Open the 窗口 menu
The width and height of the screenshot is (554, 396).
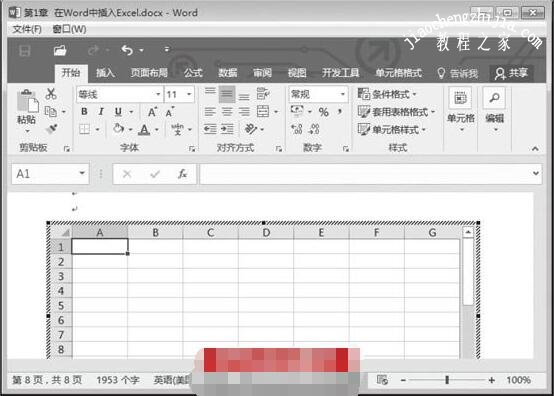[x=69, y=29]
